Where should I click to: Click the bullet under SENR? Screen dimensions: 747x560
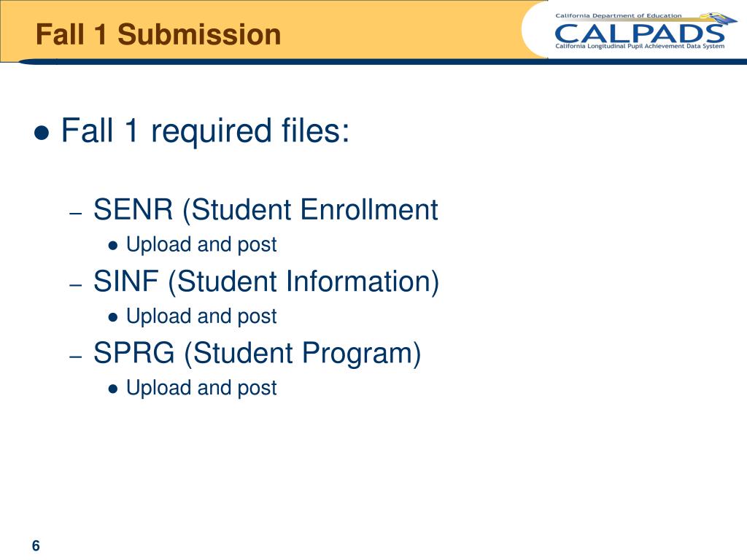[x=113, y=246]
